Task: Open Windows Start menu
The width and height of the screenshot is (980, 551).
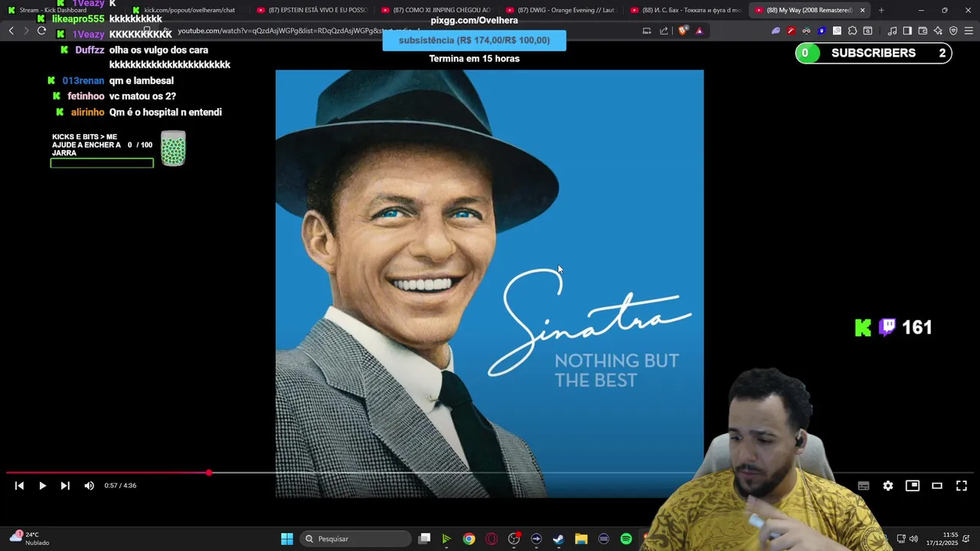Action: point(286,539)
